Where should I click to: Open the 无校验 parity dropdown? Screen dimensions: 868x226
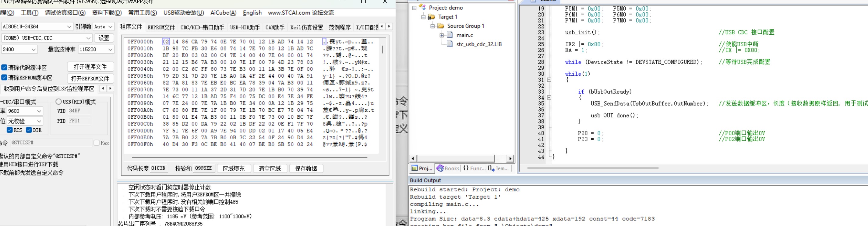[39, 121]
